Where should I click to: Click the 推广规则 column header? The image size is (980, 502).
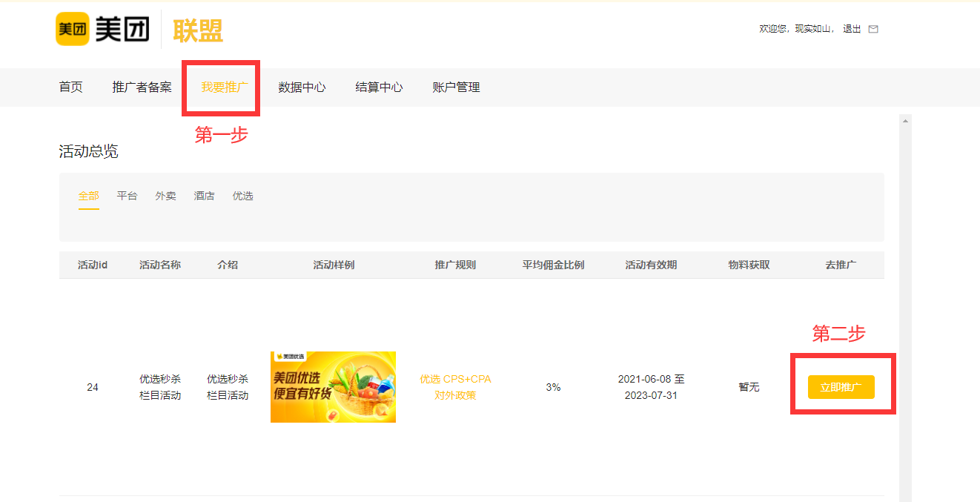coord(455,265)
